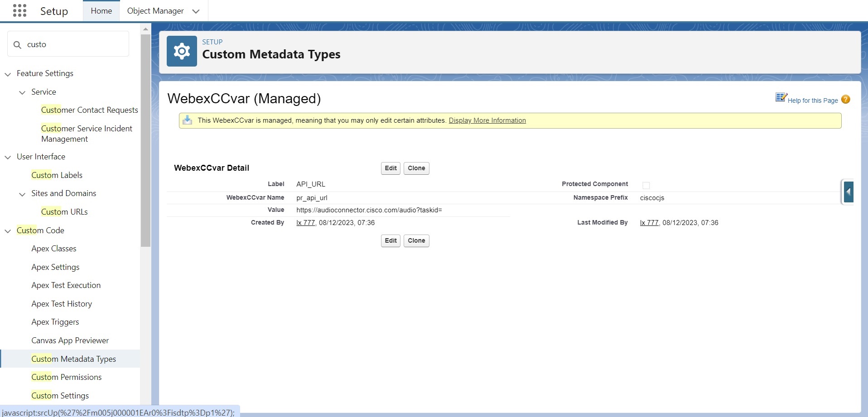The width and height of the screenshot is (868, 417).
Task: Open the App Launcher dots icon
Action: pyautogui.click(x=19, y=10)
